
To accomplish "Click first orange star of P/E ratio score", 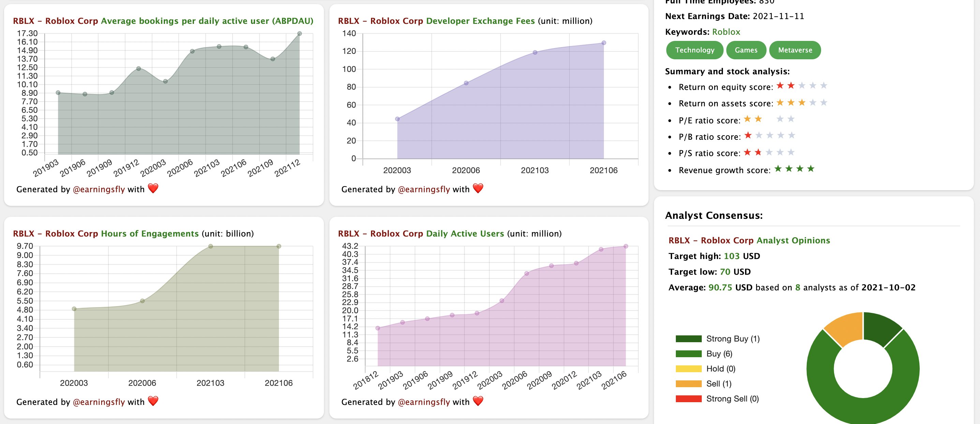I will click(x=747, y=119).
